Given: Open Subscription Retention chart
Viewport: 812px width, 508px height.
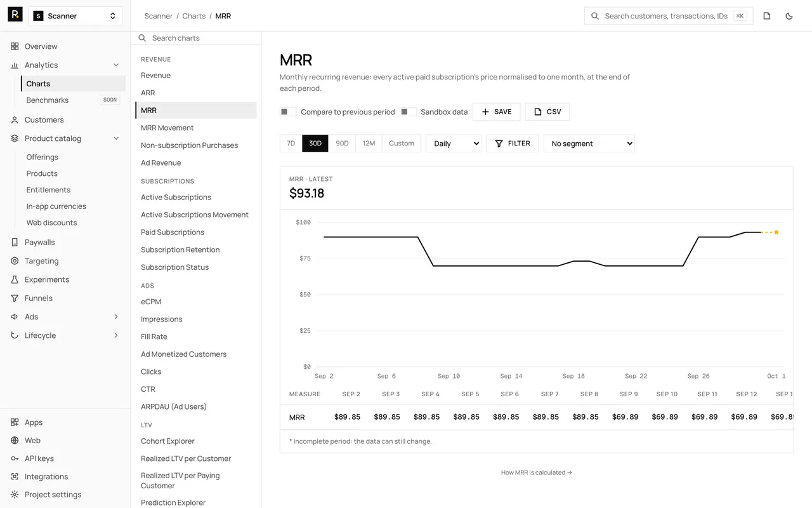Looking at the screenshot, I should (x=196, y=250).
